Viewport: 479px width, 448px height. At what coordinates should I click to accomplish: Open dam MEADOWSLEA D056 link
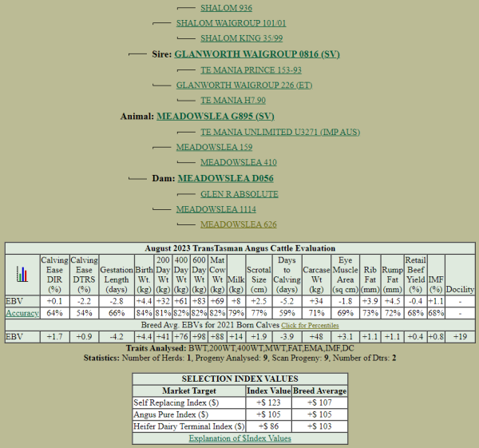pyautogui.click(x=225, y=178)
